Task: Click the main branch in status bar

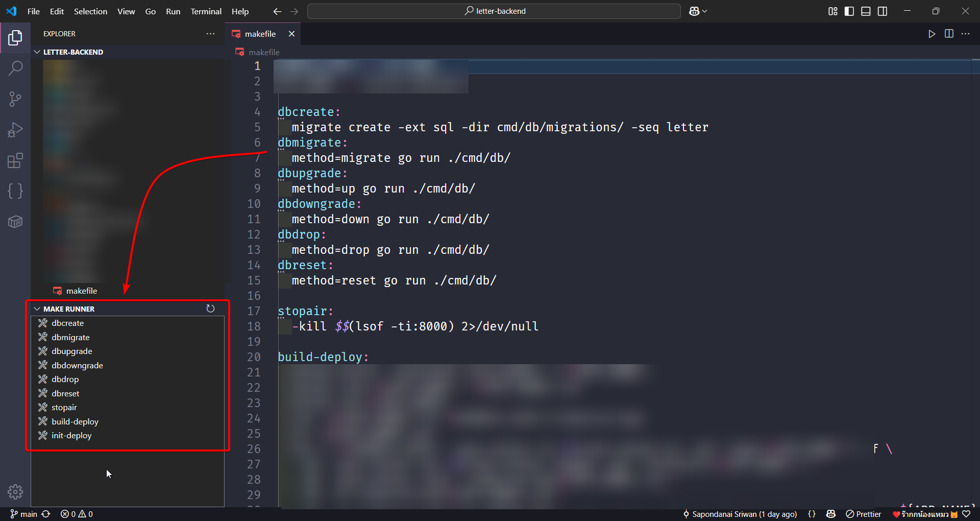Action: click(x=24, y=514)
